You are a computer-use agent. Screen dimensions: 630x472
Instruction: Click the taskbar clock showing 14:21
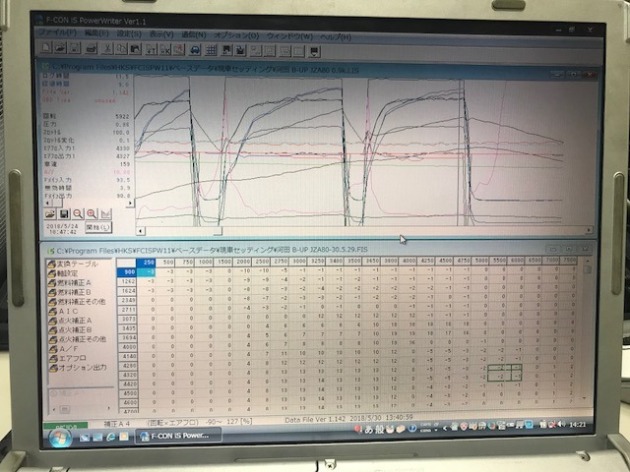(577, 425)
